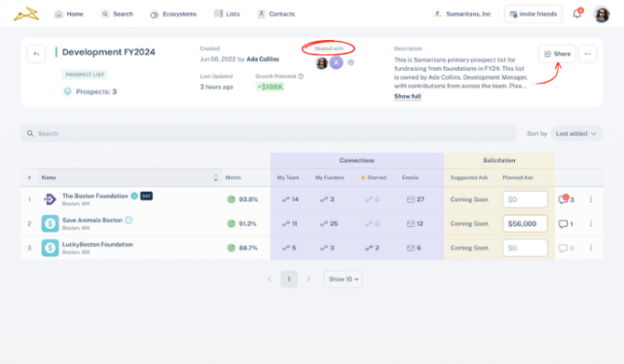Click the Share button

click(557, 54)
